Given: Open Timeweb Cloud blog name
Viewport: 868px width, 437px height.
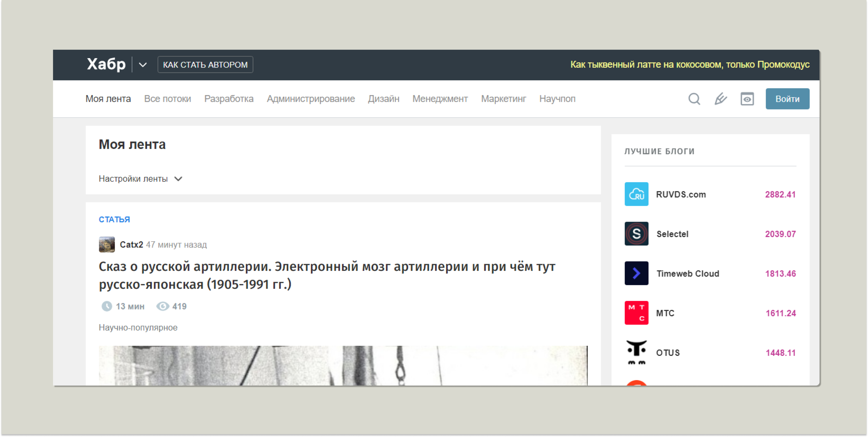Looking at the screenshot, I should click(x=688, y=273).
